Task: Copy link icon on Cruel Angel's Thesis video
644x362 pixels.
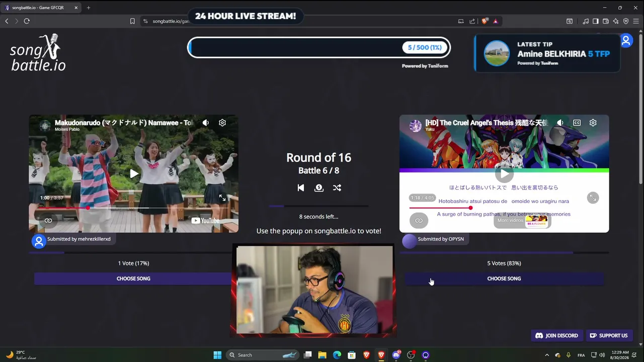Action: coord(419,220)
